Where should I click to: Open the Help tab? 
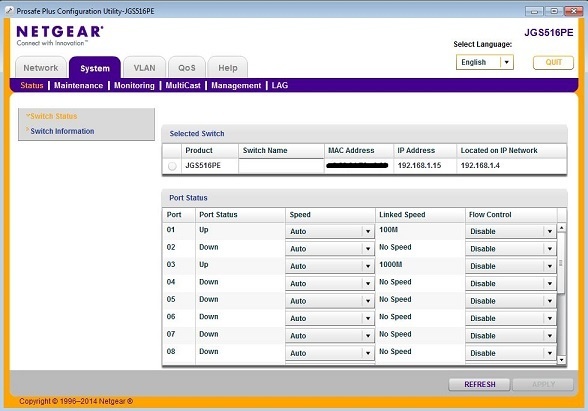[x=228, y=68]
